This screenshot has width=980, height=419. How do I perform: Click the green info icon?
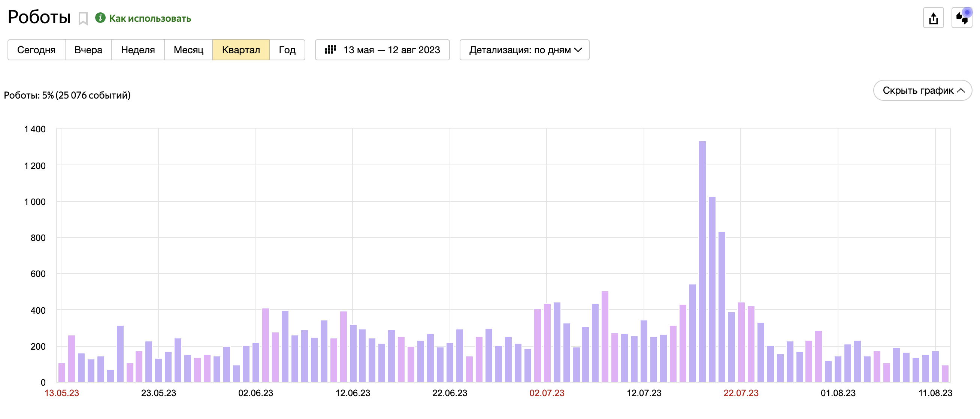(x=100, y=18)
